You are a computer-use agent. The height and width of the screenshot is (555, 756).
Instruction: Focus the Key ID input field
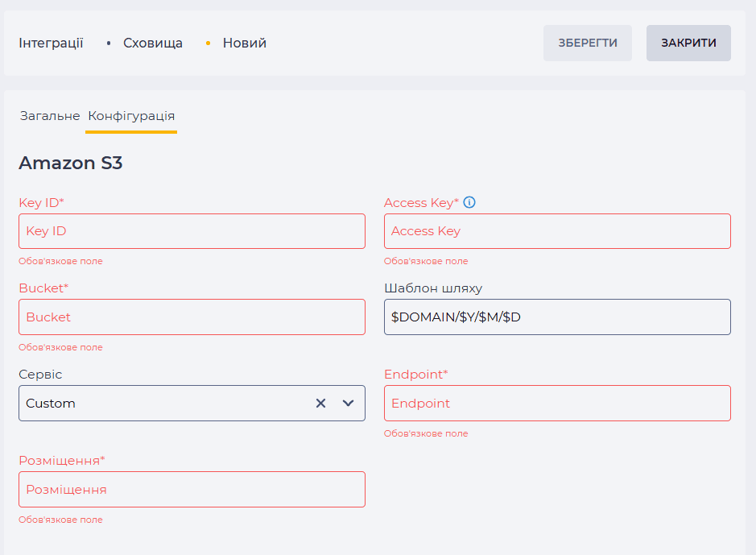192,231
